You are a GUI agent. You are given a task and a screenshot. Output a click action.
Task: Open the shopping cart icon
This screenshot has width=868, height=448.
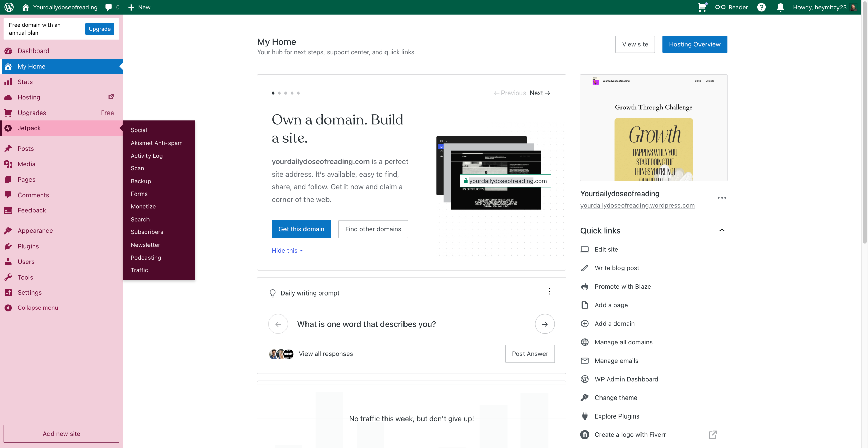702,7
